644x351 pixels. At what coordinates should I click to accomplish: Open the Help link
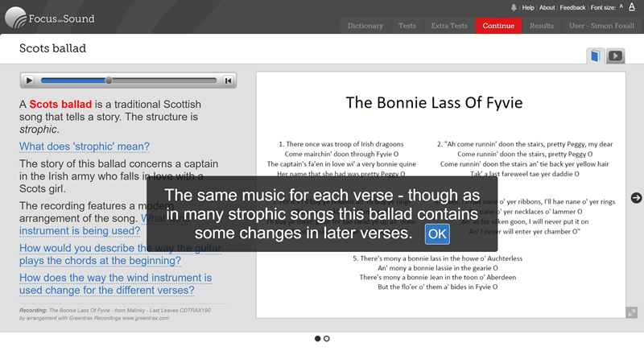(x=528, y=7)
